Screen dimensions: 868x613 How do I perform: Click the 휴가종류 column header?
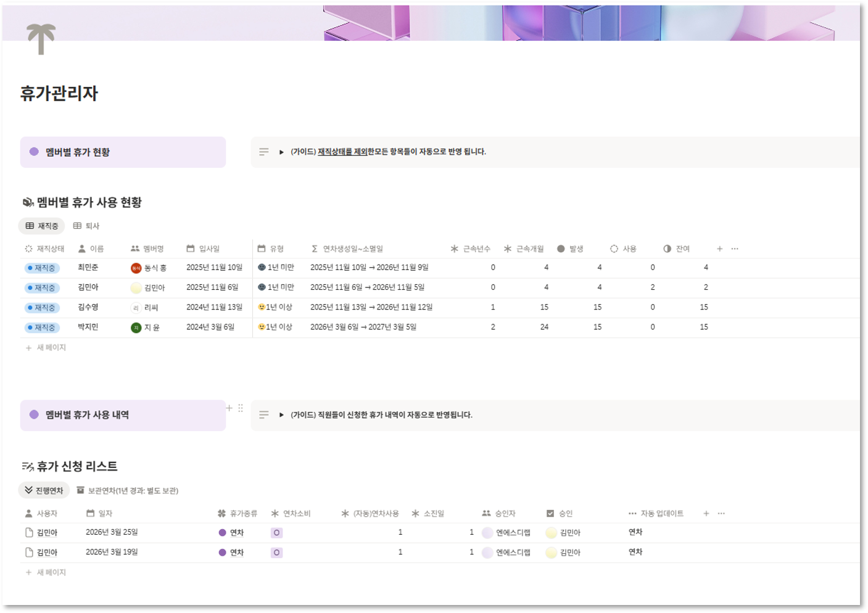tap(238, 514)
